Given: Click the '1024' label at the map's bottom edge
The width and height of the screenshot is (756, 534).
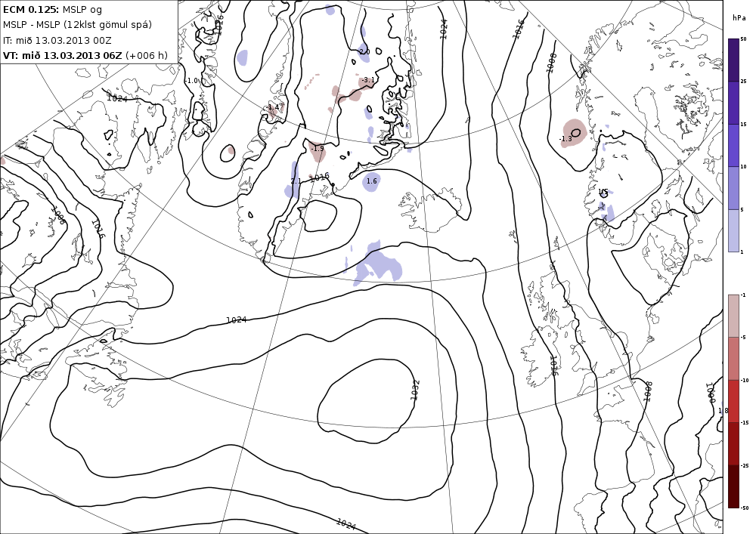Looking at the screenshot, I should click(x=345, y=524).
